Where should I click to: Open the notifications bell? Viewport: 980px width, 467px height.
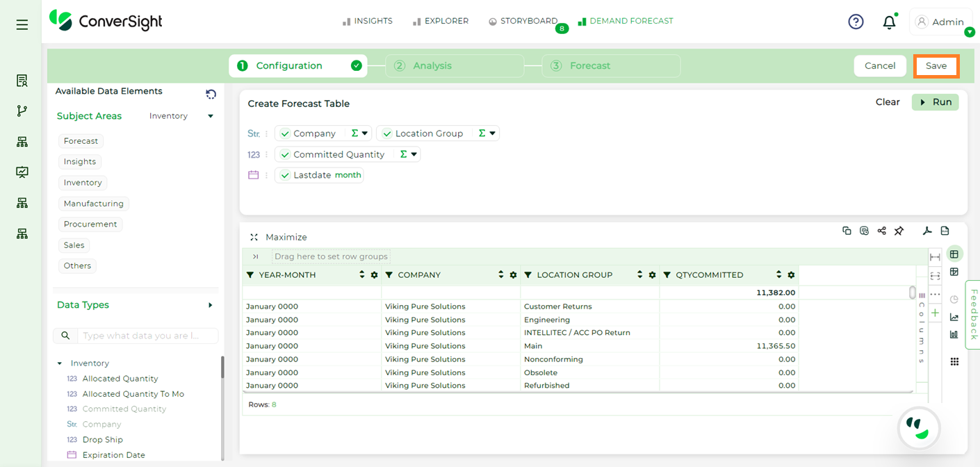pos(889,22)
